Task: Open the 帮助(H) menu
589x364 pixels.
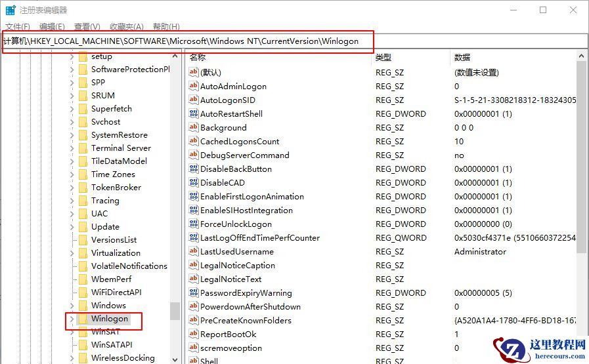Action: [166, 27]
